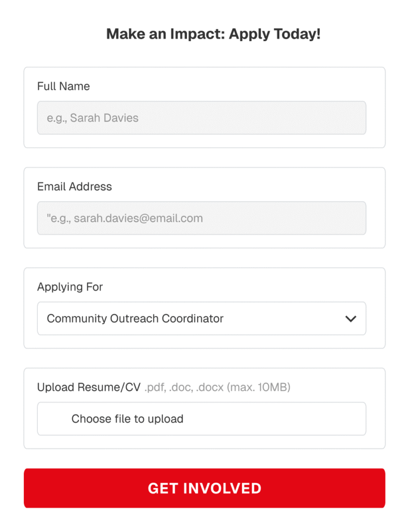Click the Email Address label

click(74, 187)
